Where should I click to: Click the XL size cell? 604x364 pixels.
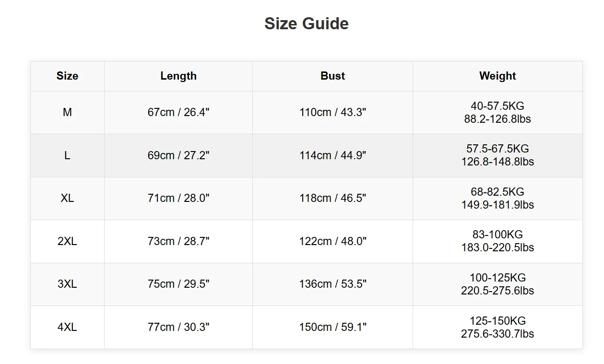tap(67, 198)
